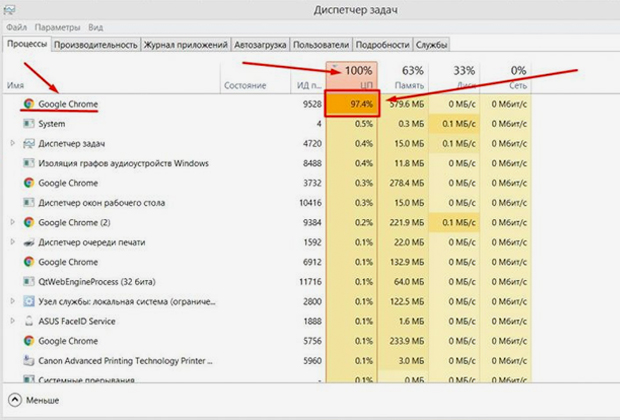Click the Меньше button label
The width and height of the screenshot is (620, 420).
(x=42, y=400)
